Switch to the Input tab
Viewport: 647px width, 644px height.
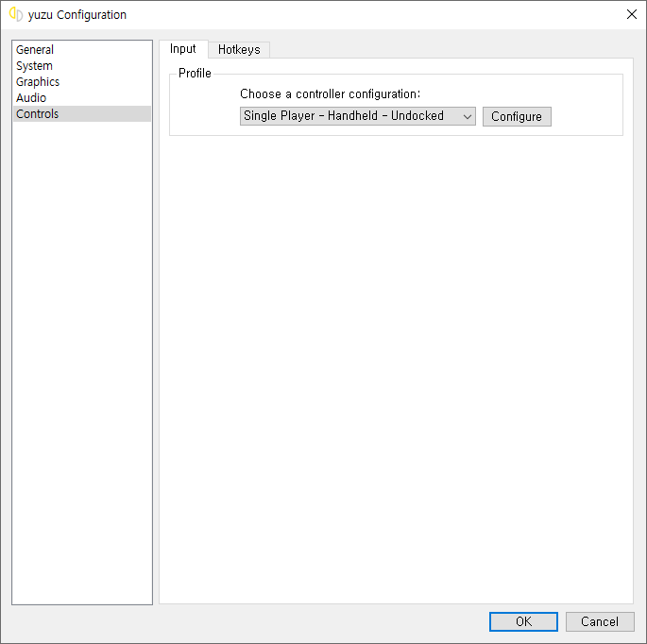(x=183, y=49)
